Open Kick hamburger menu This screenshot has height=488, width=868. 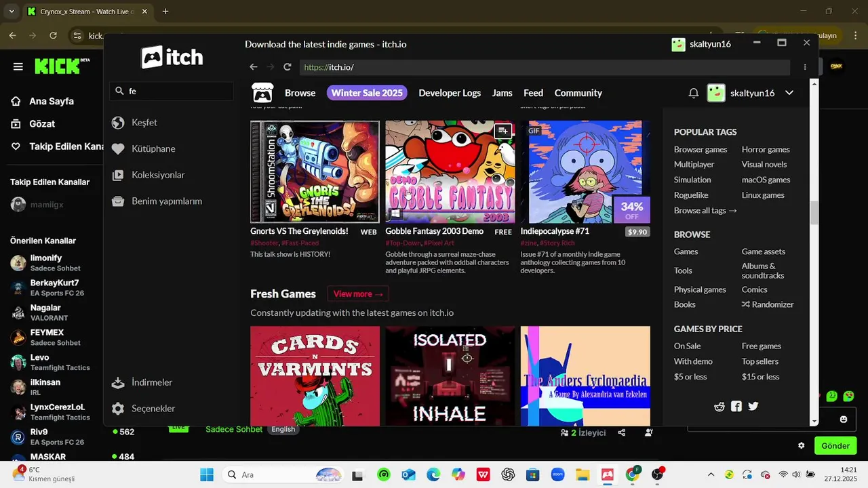pos(18,66)
